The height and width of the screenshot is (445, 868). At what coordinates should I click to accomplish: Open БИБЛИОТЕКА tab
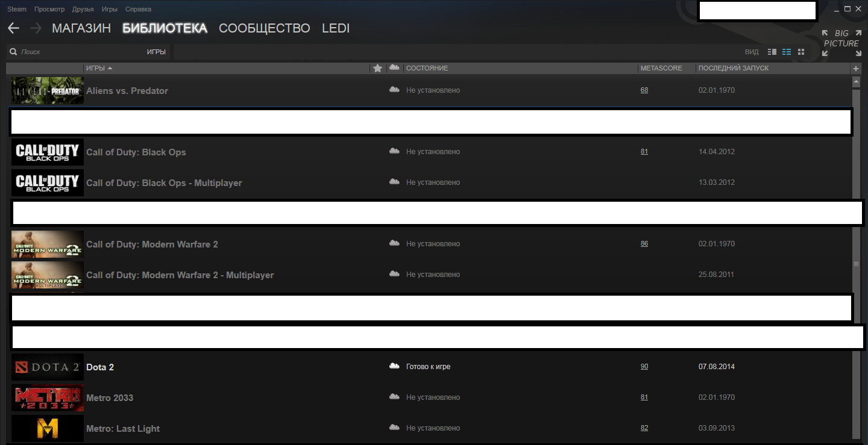pos(165,28)
